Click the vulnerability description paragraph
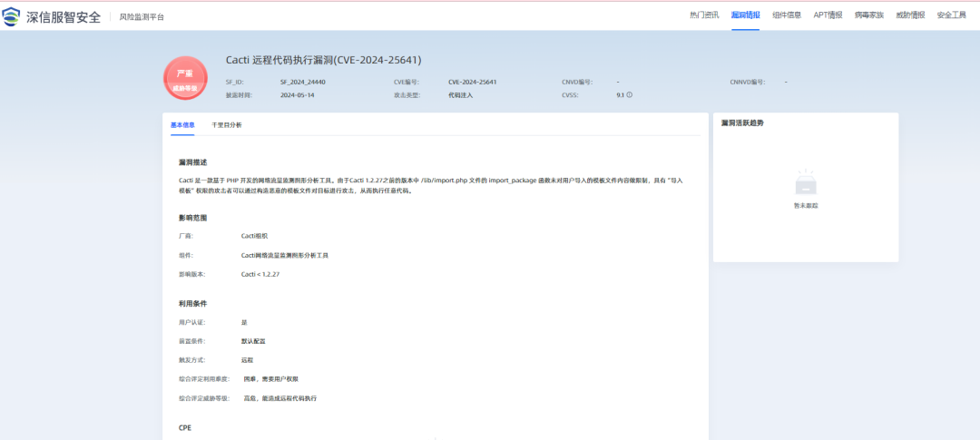The width and height of the screenshot is (980, 440). coord(431,186)
